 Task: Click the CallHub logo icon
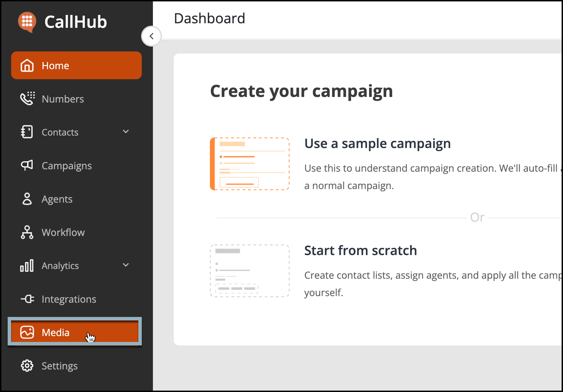tap(27, 22)
